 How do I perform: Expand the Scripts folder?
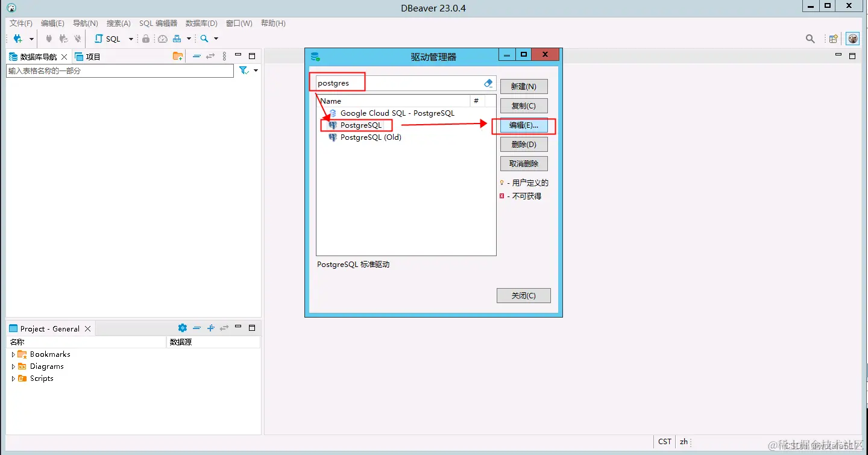13,378
